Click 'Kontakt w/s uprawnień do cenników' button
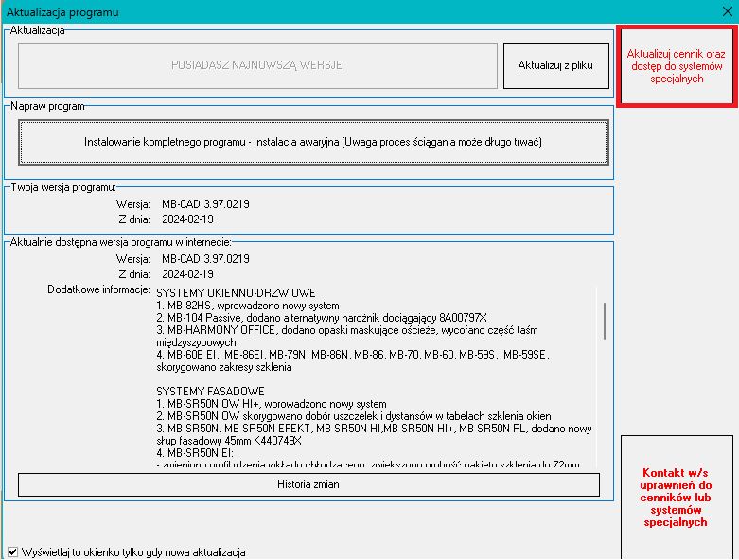Viewport: 739px width, 560px height. (678, 497)
